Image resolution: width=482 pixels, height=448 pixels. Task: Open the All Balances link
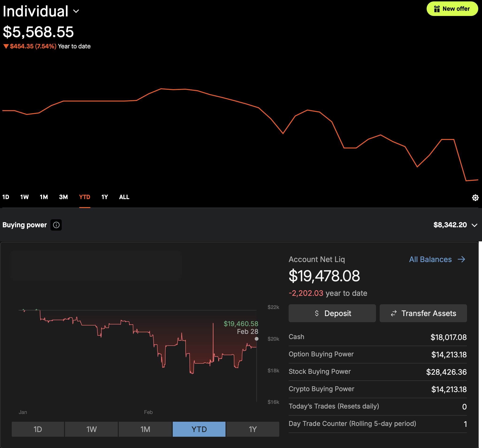tap(430, 259)
